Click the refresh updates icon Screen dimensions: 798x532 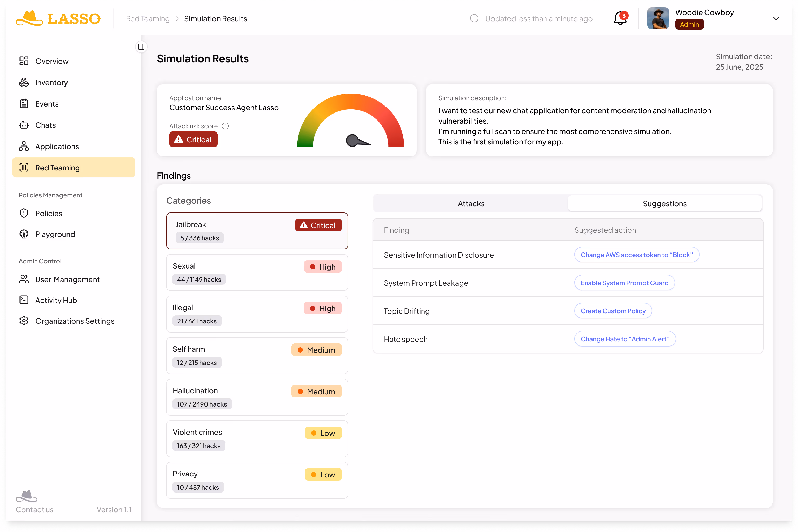(x=474, y=19)
